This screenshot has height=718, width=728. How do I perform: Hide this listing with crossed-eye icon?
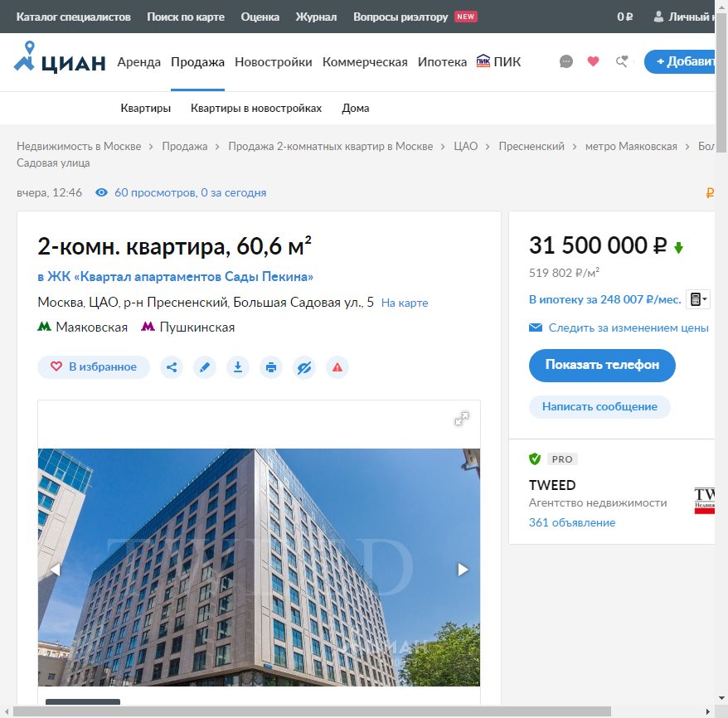pos(304,367)
